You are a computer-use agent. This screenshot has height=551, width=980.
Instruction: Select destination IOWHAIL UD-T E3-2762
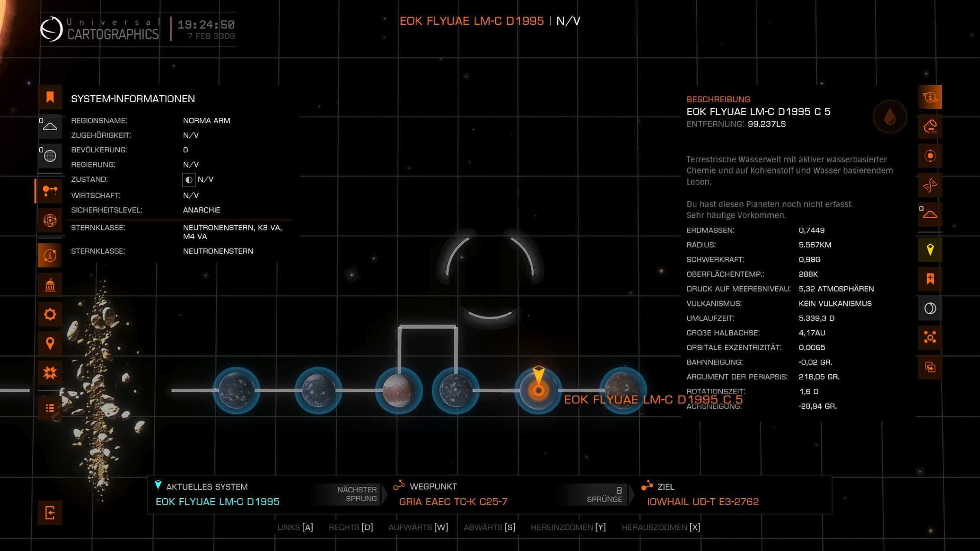click(702, 502)
